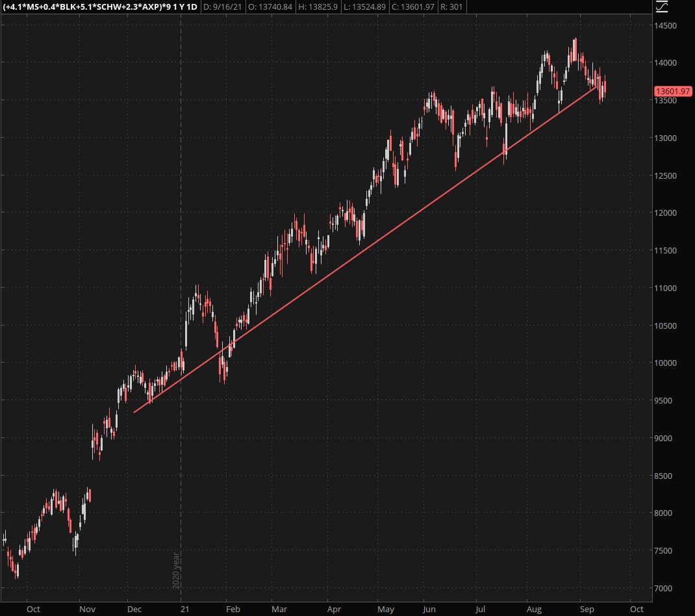Click the red 13601.97 current price label

coord(672,92)
